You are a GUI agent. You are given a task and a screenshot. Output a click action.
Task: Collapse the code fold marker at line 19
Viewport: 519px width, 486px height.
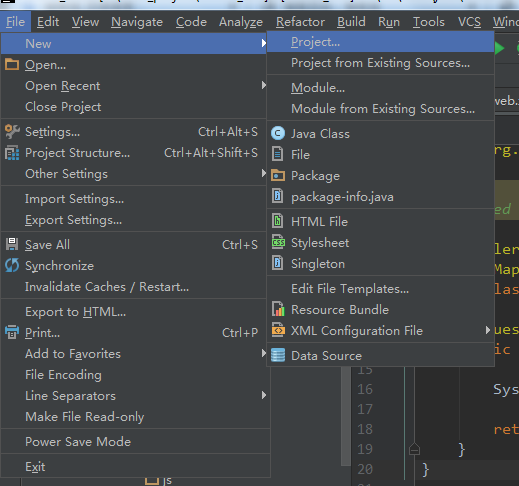[x=414, y=449]
